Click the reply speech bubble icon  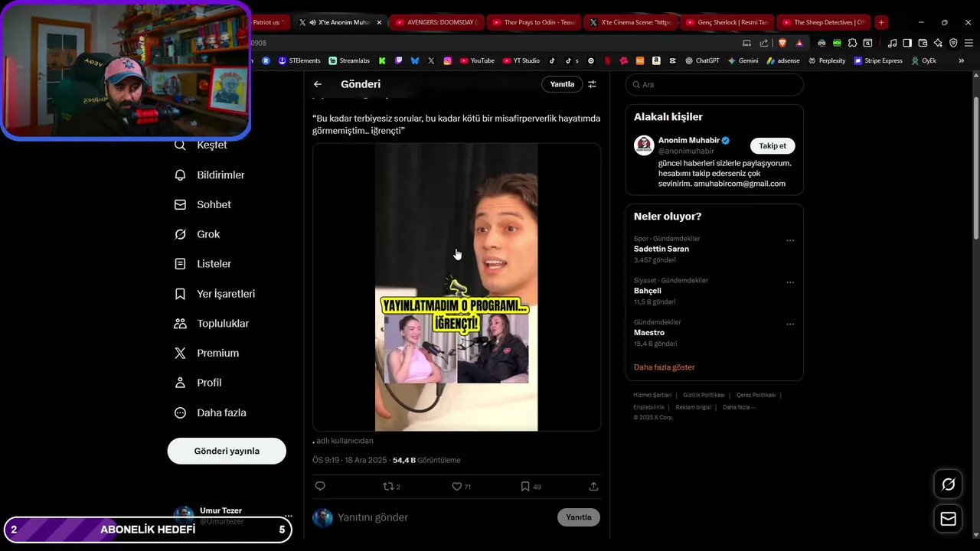320,486
